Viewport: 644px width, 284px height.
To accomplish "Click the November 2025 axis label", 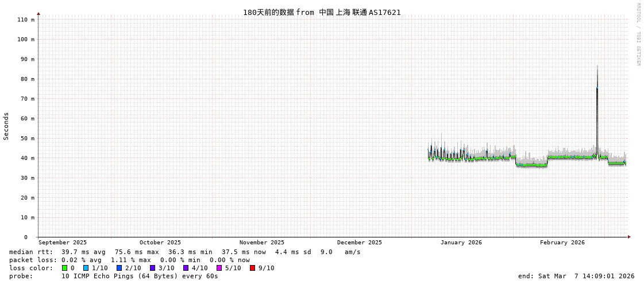I will point(261,243).
